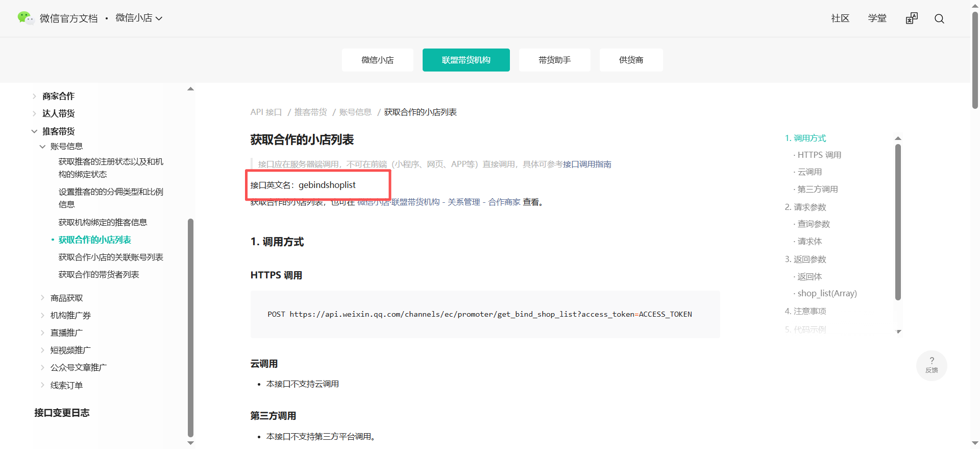Click the 获取合作的小店列表 breadcrumb item
Screen dimensions: 980x449
point(420,112)
